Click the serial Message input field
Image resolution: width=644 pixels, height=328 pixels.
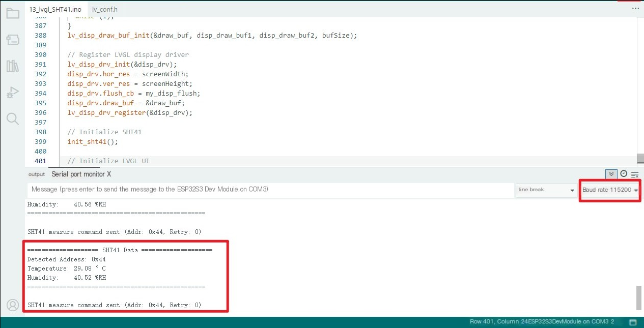[270, 190]
